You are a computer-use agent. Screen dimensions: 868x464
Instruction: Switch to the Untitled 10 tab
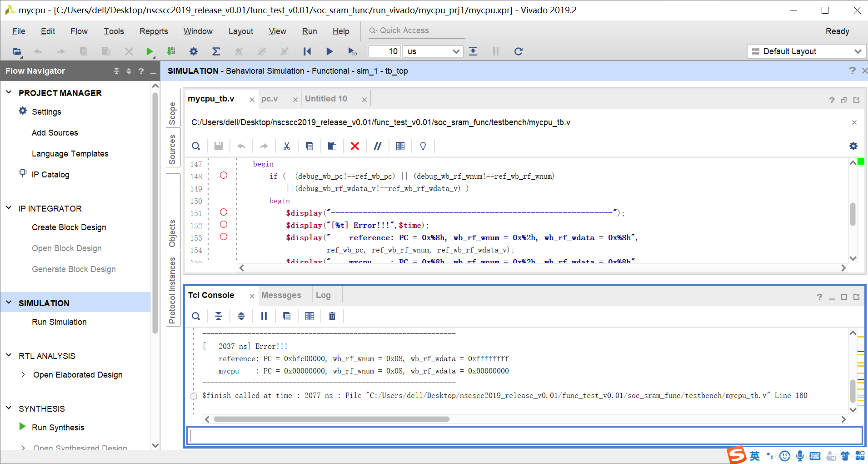[x=326, y=99]
